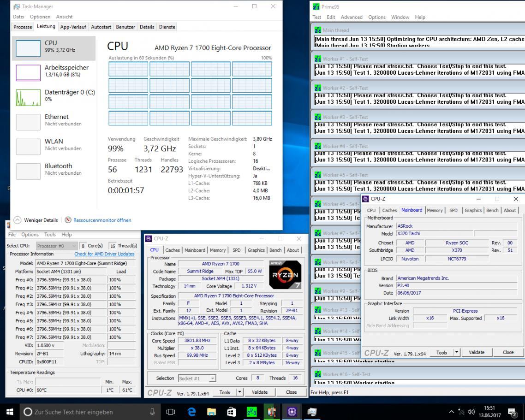The height and width of the screenshot is (420, 525).
Task: Show hidden tray icons chevron
Action: [451, 412]
